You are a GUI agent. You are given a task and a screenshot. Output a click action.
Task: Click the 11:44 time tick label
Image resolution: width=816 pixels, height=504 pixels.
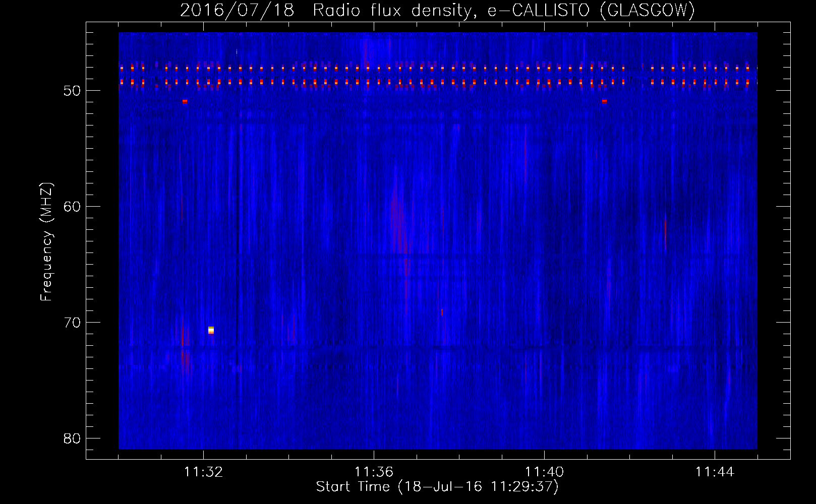click(x=715, y=472)
